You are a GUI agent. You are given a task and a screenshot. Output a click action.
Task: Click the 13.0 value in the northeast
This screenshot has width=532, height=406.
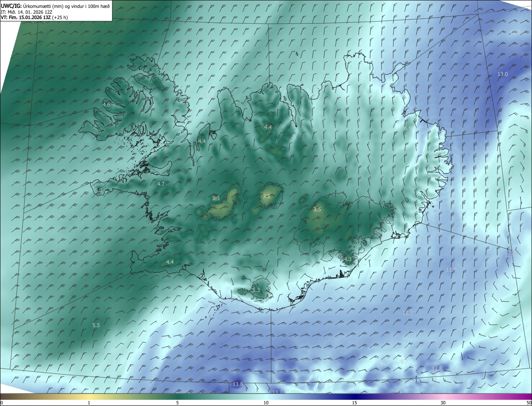(x=503, y=74)
